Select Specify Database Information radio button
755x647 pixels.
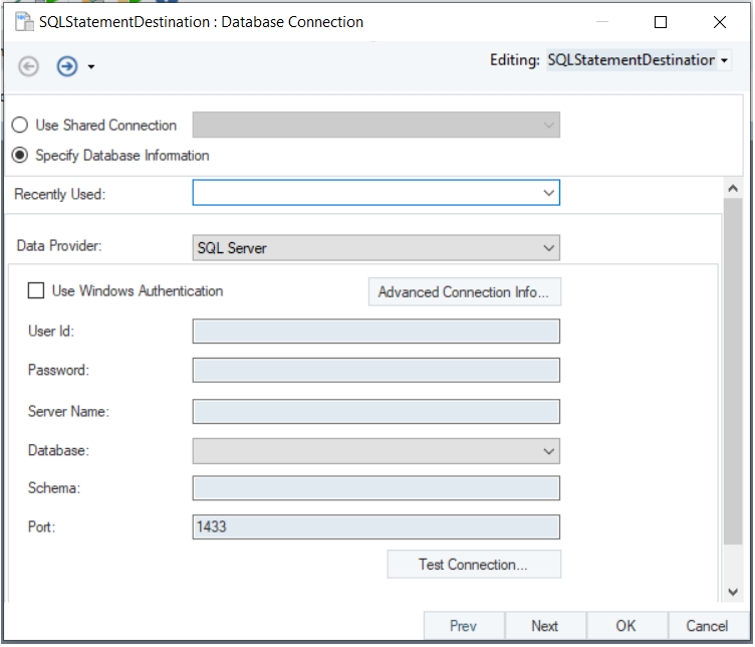(19, 156)
